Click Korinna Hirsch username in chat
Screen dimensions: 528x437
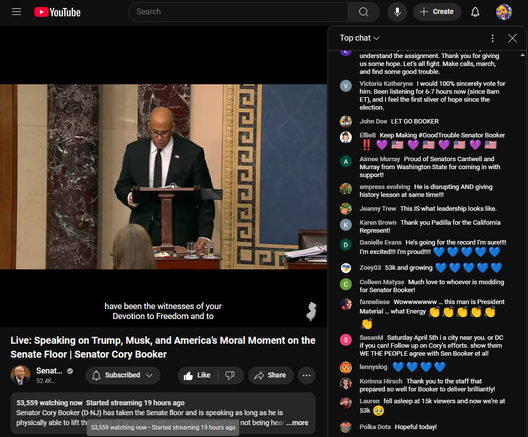coord(381,381)
